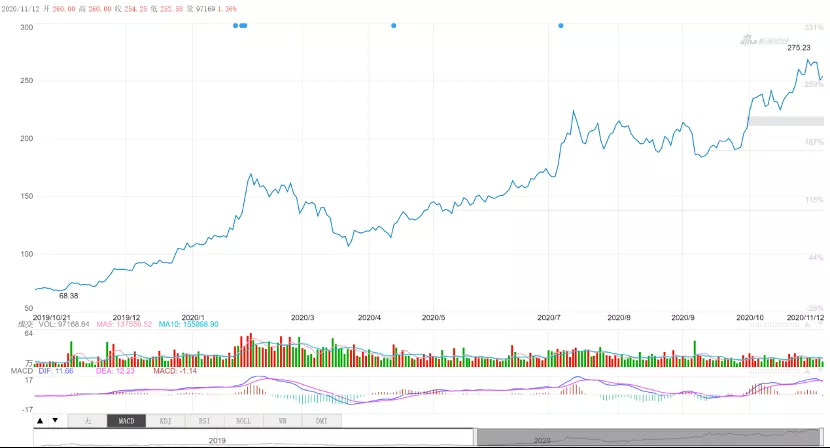Select the MACD indicator tab
This screenshot has height=448, width=830.
pyautogui.click(x=126, y=421)
